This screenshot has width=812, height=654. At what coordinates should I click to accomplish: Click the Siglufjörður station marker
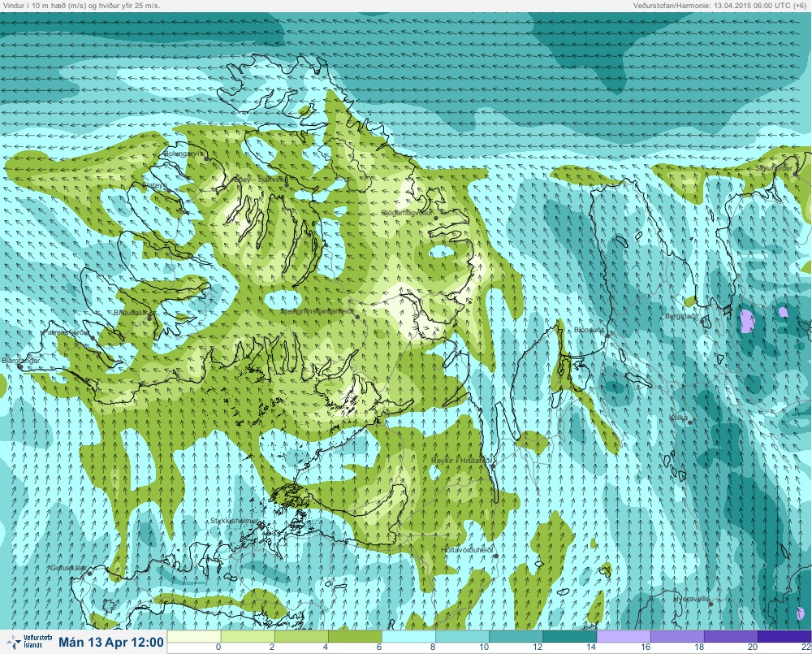point(796,174)
